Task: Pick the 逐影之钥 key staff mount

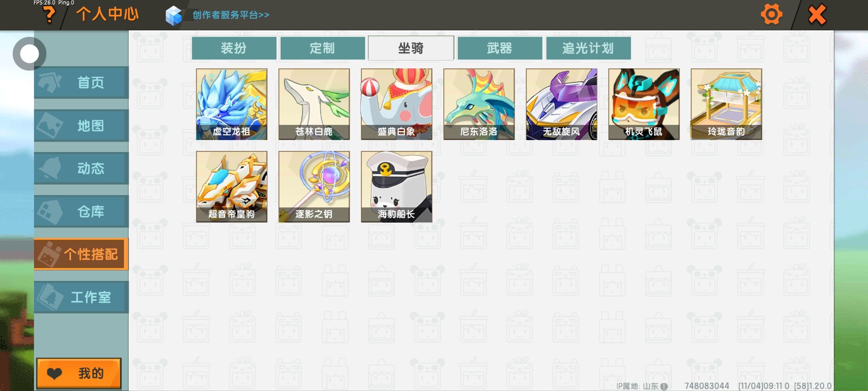Action: pyautogui.click(x=314, y=187)
